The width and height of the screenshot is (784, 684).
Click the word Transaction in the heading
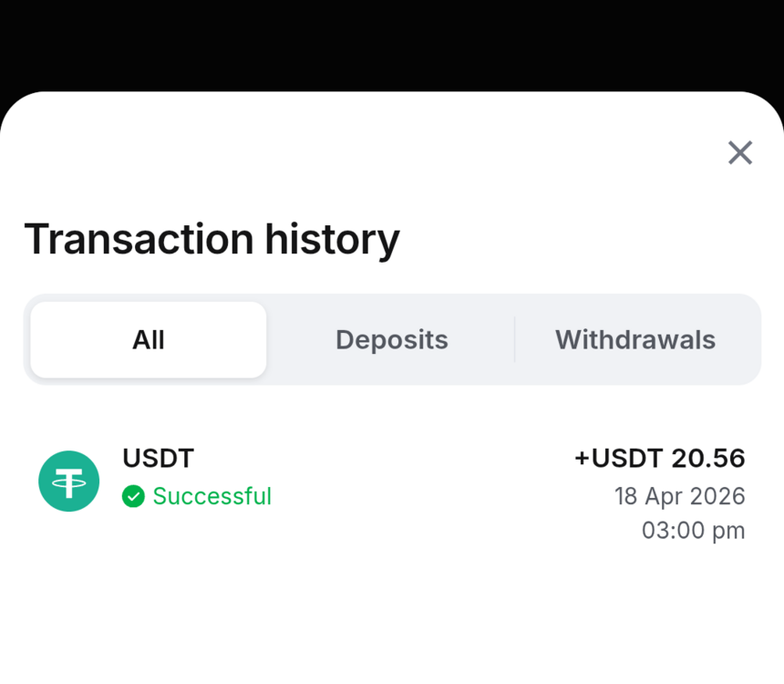pos(139,239)
